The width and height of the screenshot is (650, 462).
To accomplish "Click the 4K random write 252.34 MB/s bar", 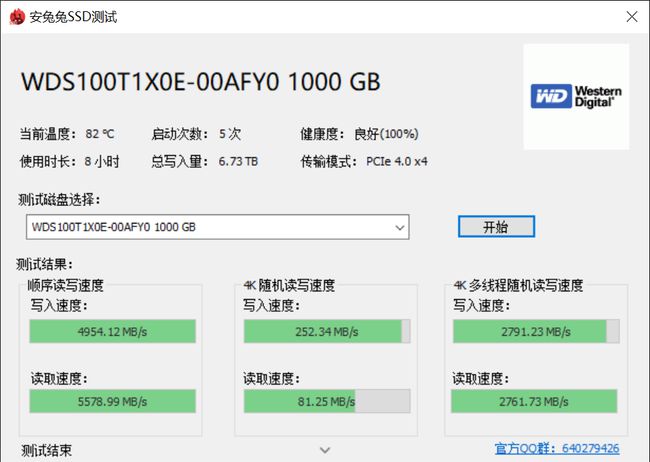I will pos(327,331).
